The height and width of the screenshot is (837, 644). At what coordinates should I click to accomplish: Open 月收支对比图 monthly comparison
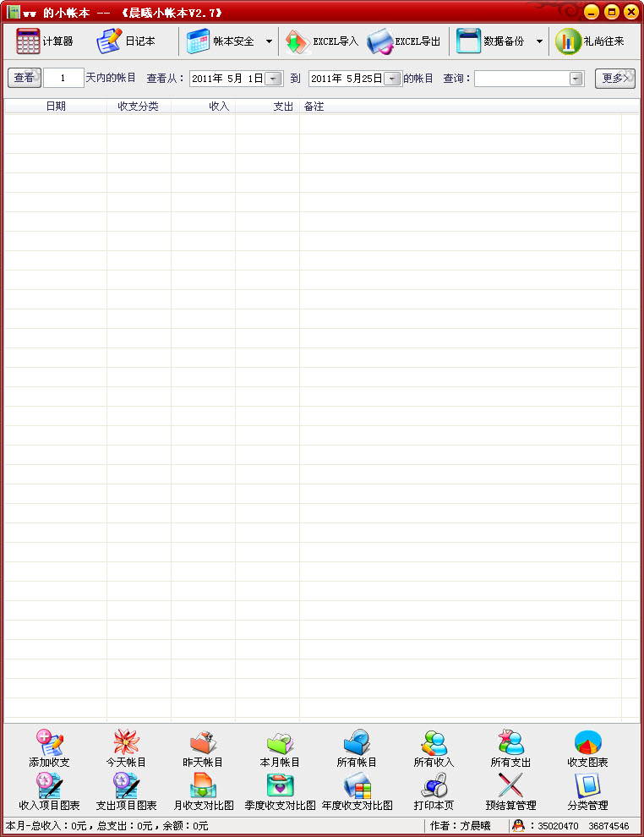coord(204,791)
